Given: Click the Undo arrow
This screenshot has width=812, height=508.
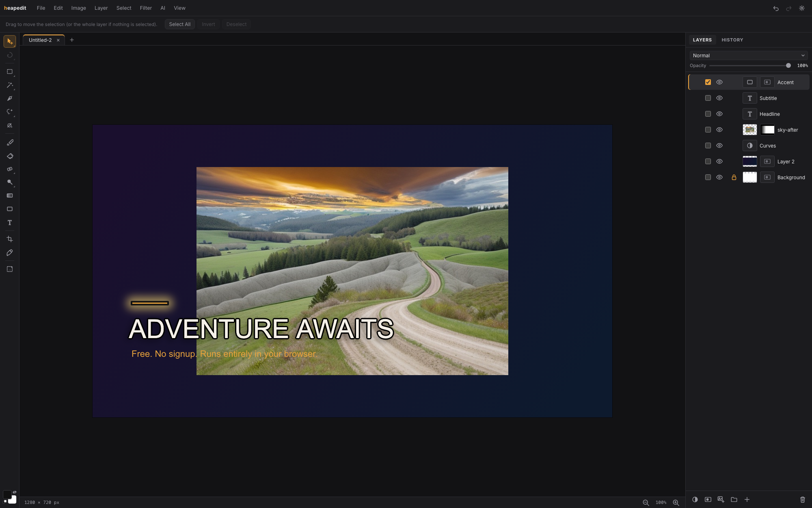Looking at the screenshot, I should (776, 8).
